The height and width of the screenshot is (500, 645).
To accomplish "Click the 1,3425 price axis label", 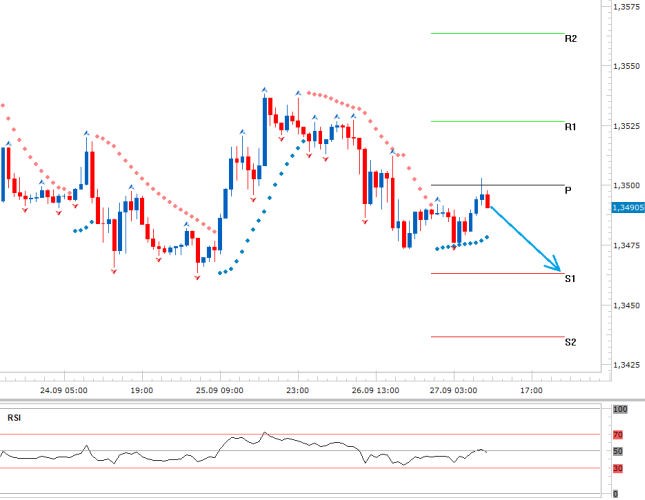I will (626, 365).
